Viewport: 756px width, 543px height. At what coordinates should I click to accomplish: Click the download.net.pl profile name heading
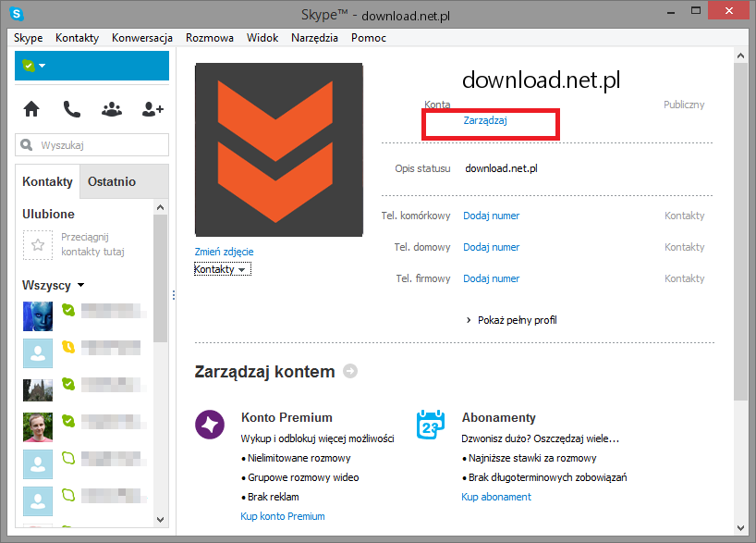[541, 80]
